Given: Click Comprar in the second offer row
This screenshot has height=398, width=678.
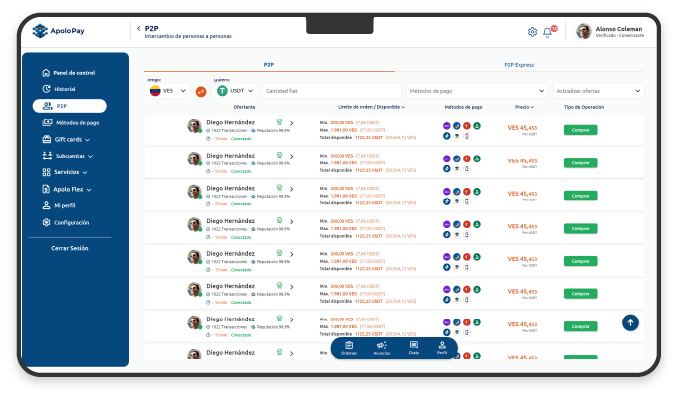Looking at the screenshot, I should coord(580,163).
